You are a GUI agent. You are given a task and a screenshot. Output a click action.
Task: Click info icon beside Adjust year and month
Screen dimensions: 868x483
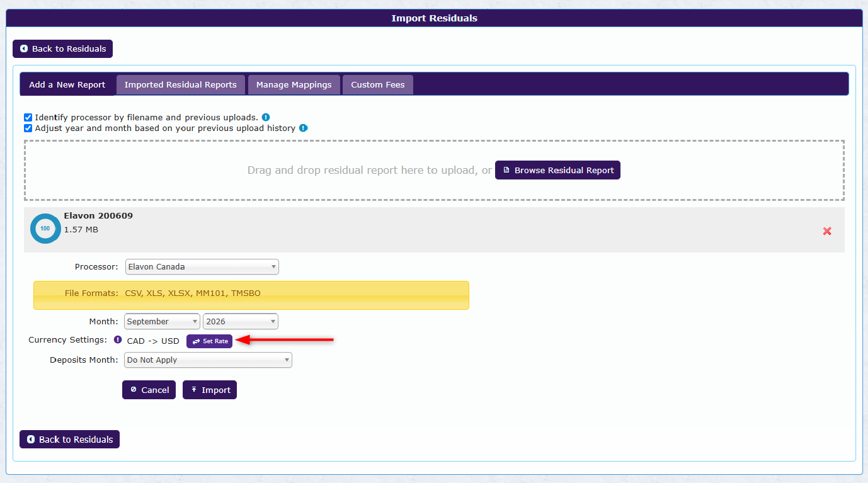pyautogui.click(x=303, y=128)
